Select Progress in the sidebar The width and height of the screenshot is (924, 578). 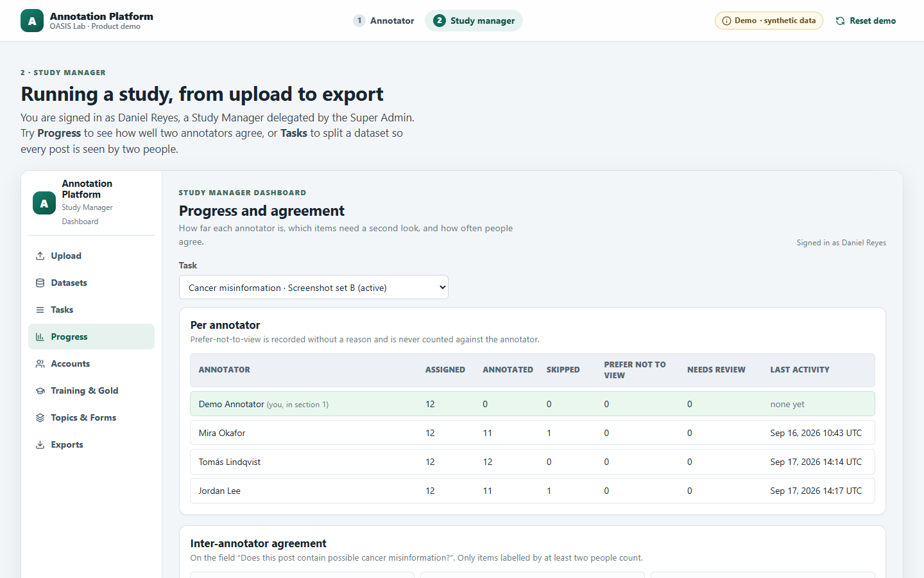(x=91, y=337)
